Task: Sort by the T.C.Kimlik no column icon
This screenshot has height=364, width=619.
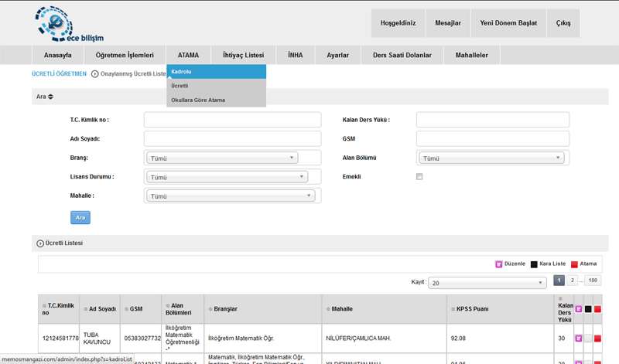Action: click(43, 305)
